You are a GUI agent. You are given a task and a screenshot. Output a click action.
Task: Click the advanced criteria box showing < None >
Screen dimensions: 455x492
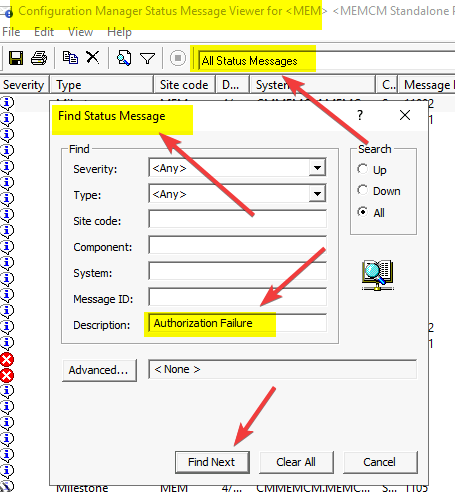[x=283, y=369]
